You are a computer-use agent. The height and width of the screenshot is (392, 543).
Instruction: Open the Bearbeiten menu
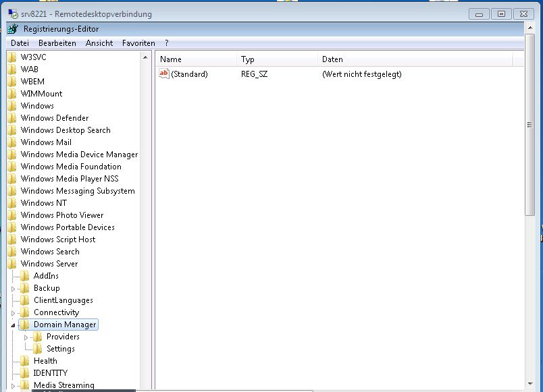(57, 43)
